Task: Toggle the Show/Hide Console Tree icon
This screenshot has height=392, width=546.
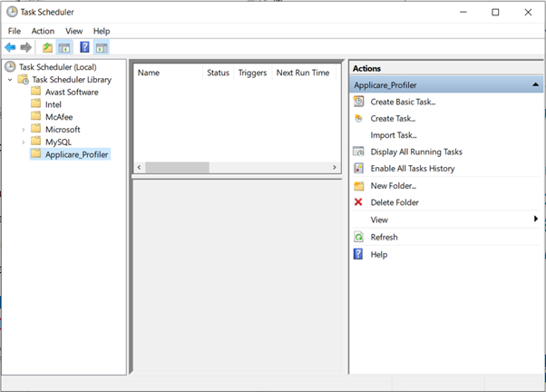Action: coord(64,47)
